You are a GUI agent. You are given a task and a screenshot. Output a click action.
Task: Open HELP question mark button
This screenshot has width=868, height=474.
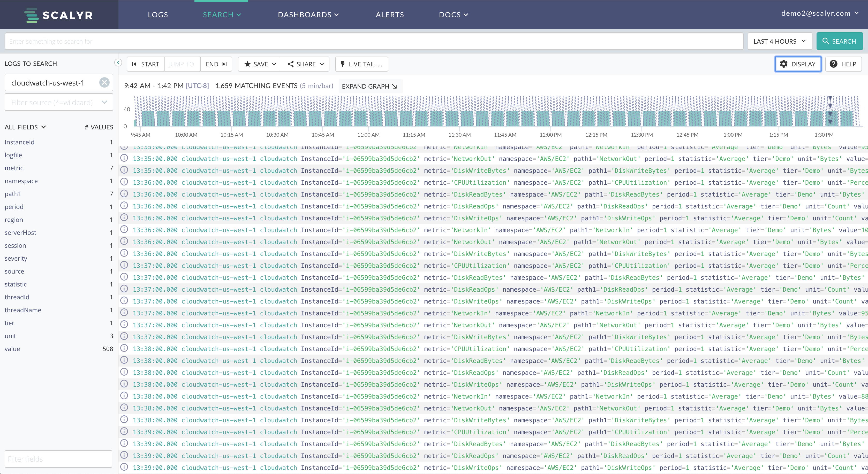click(843, 64)
